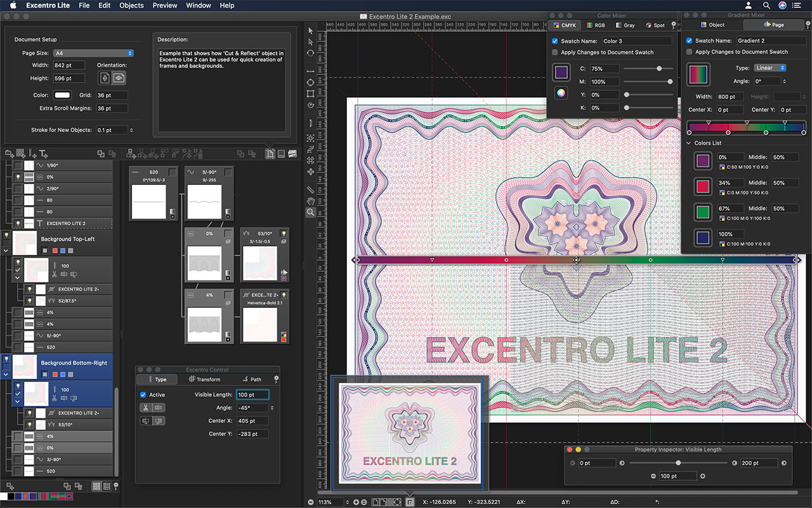The width and height of the screenshot is (812, 508).
Task: Open the Preview menu
Action: coord(165,5)
